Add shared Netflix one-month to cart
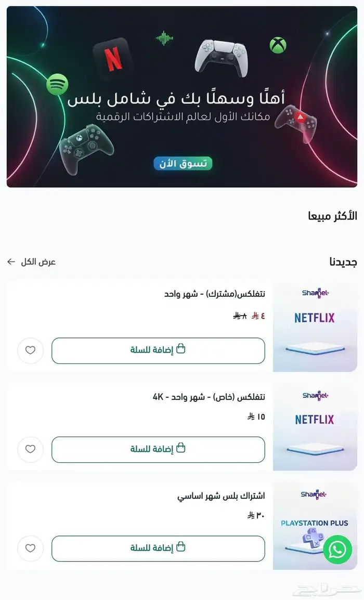 pos(158,350)
